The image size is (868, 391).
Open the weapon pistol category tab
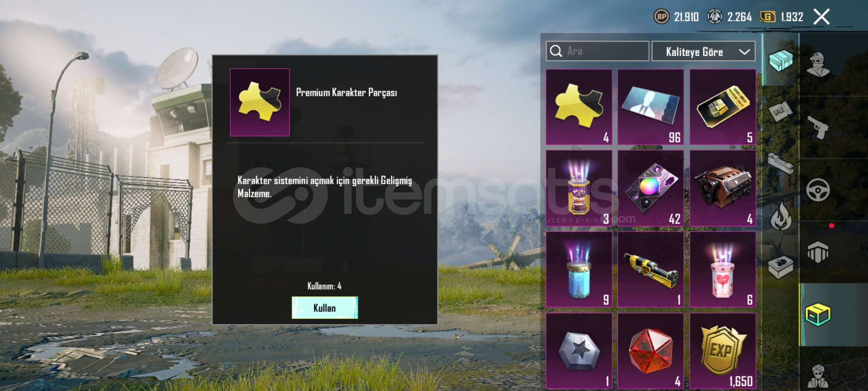pyautogui.click(x=818, y=127)
